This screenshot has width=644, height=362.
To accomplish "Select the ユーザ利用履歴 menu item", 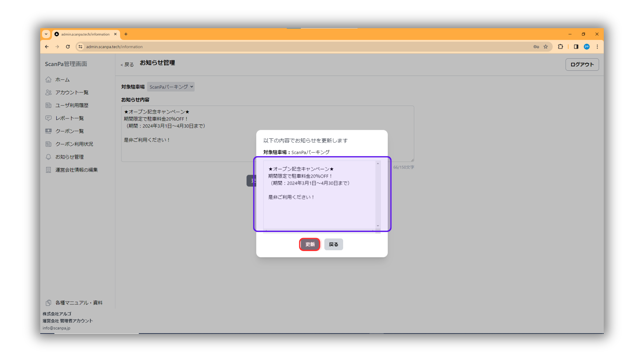I will click(72, 105).
